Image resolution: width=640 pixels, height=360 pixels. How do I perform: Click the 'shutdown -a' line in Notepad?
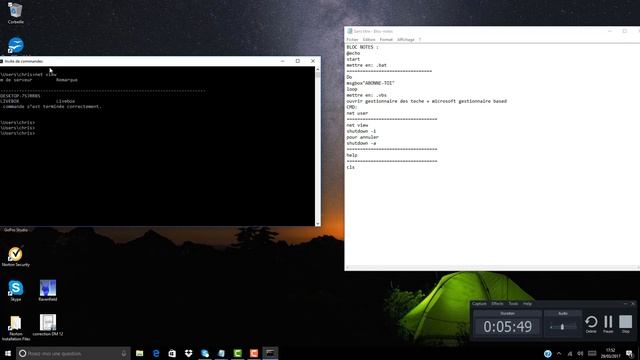tap(361, 143)
